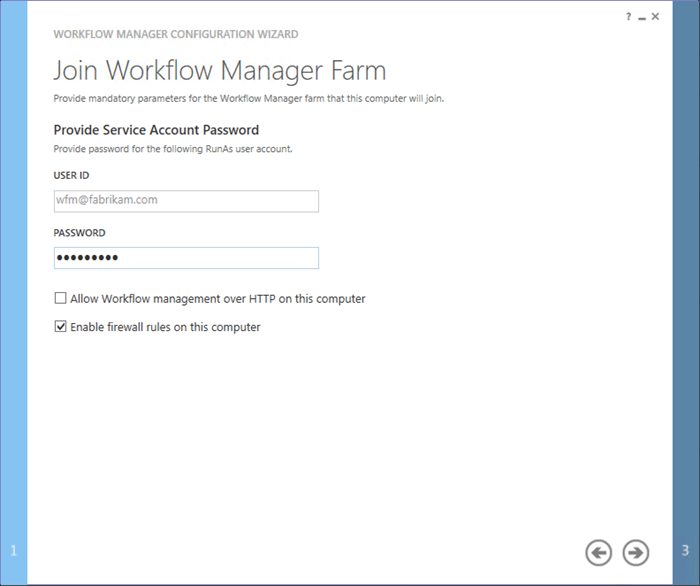Enable Allow Workflow management over HTTP checkbox
700x586 pixels.
point(61,298)
